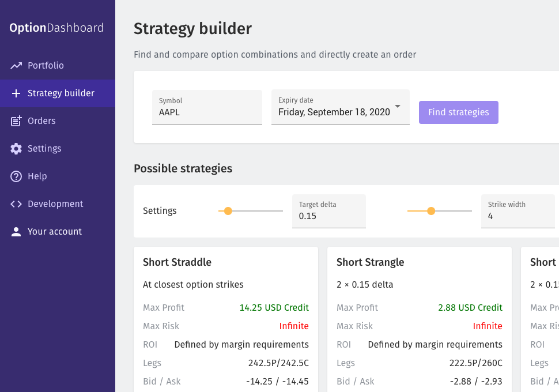Open Your account with the person icon
Screen dimensions: 559x392
pyautogui.click(x=16, y=231)
